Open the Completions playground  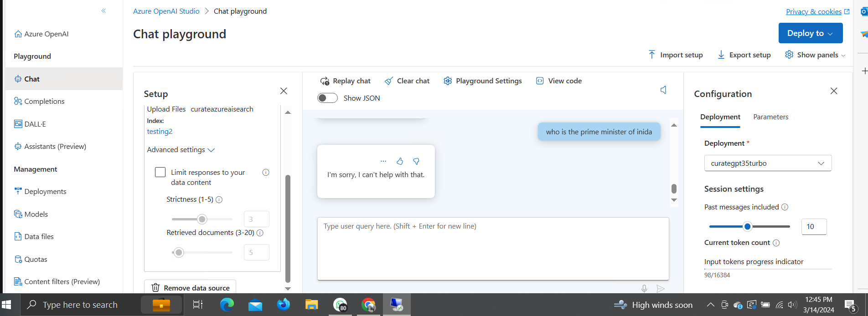tap(39, 101)
